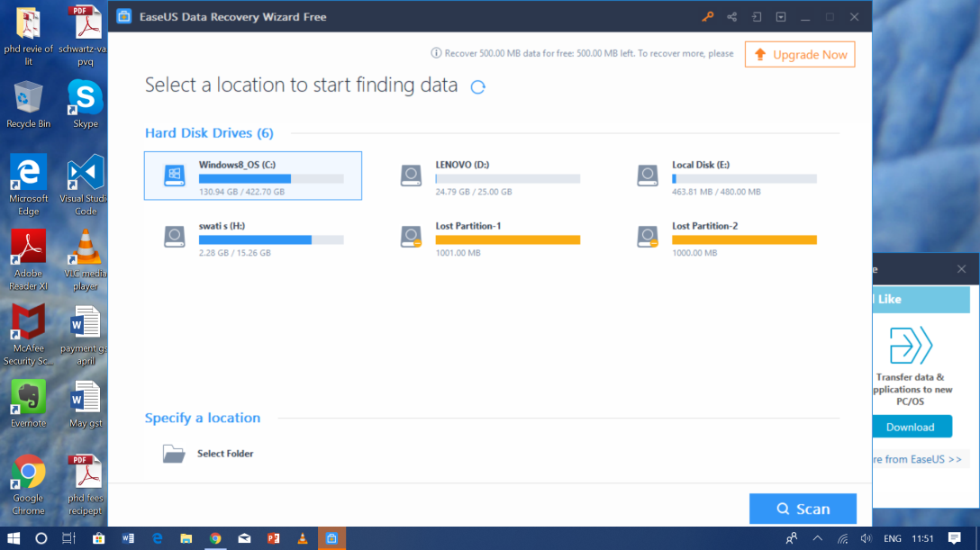Open Task View from the taskbar
The image size is (980, 550).
tap(68, 538)
